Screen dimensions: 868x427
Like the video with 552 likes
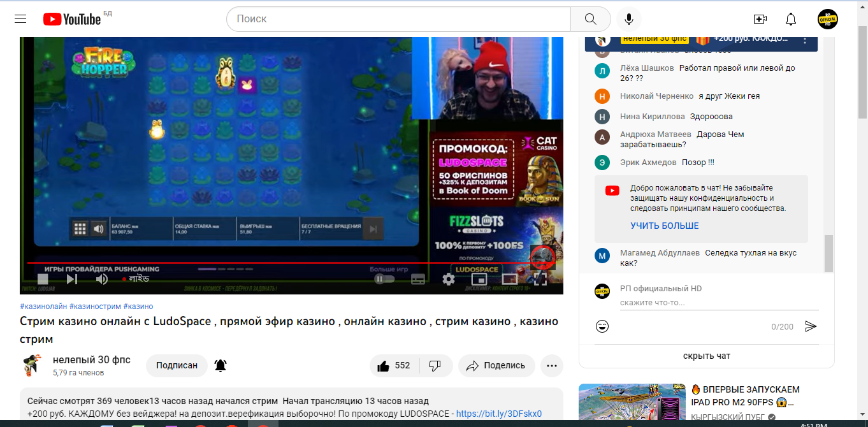tap(394, 365)
